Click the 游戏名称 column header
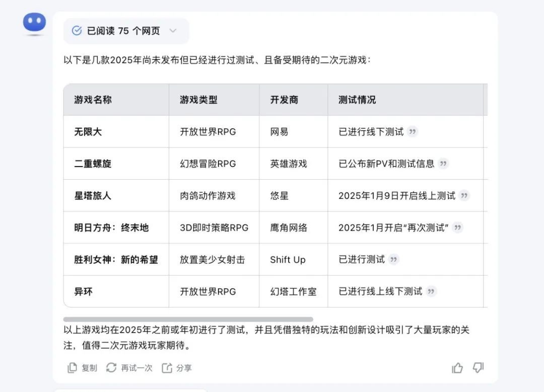Screen dimensions: 544x392 coord(93,100)
